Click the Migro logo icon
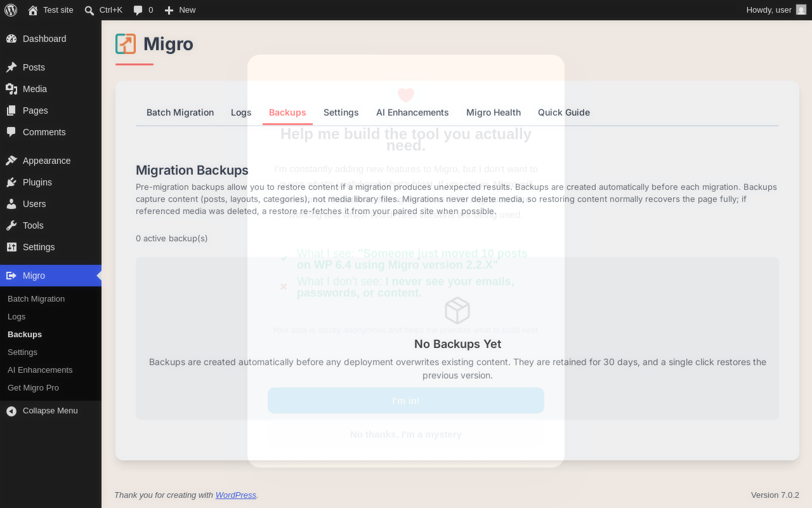 126,44
